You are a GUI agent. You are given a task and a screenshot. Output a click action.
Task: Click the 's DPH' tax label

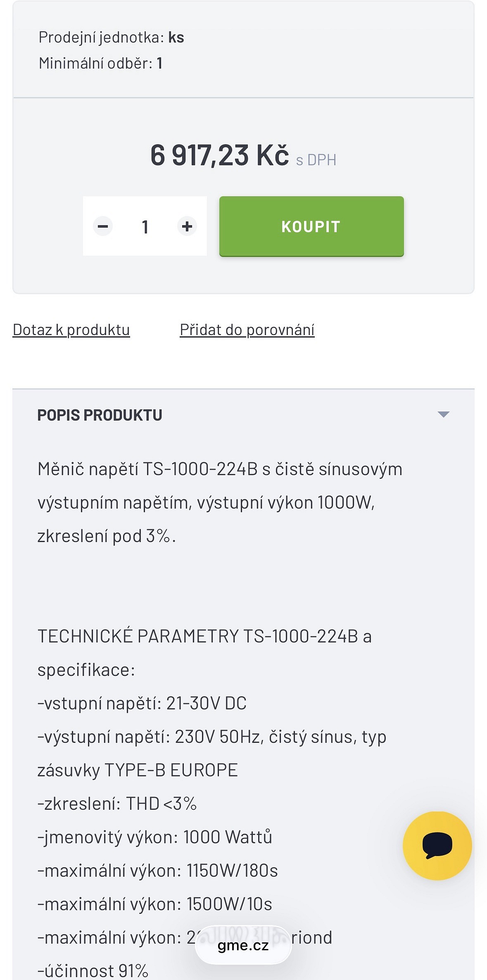[x=316, y=160]
